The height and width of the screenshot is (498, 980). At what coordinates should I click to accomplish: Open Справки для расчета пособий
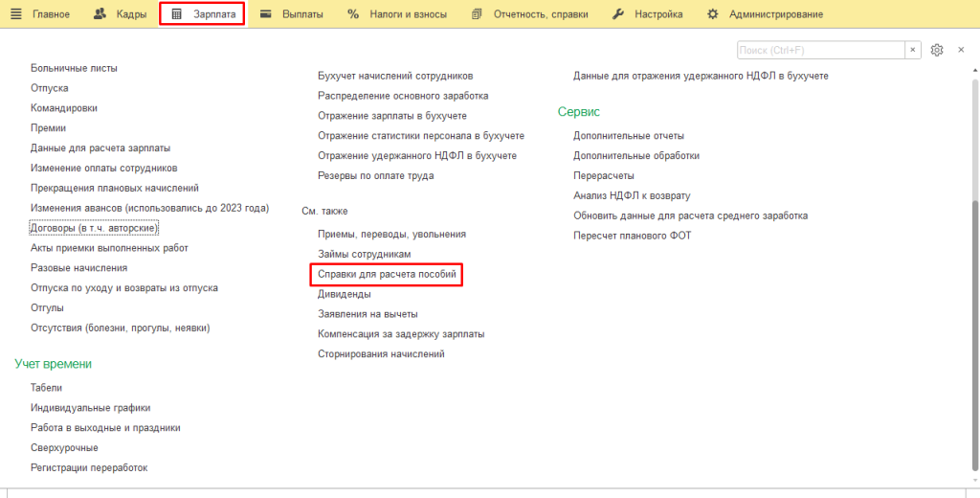click(x=388, y=275)
